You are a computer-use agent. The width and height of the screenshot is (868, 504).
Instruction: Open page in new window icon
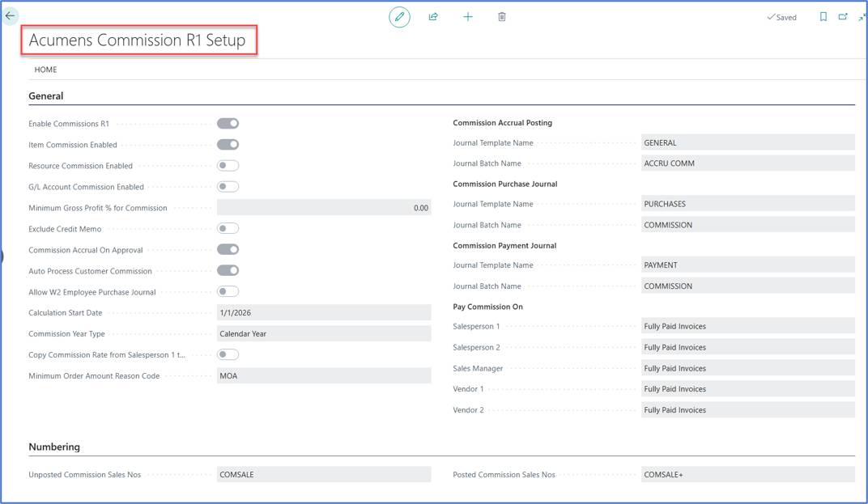843,17
